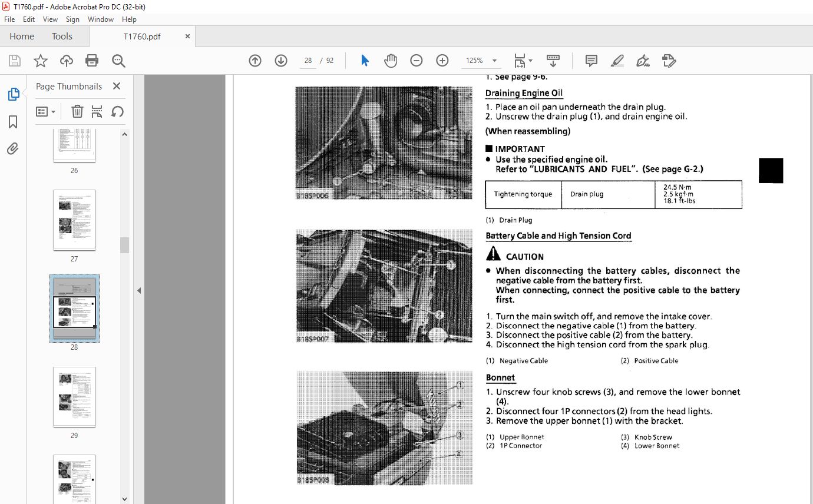Click the print pages icon in Thumbnails panel
This screenshot has height=504, width=813.
(97, 111)
